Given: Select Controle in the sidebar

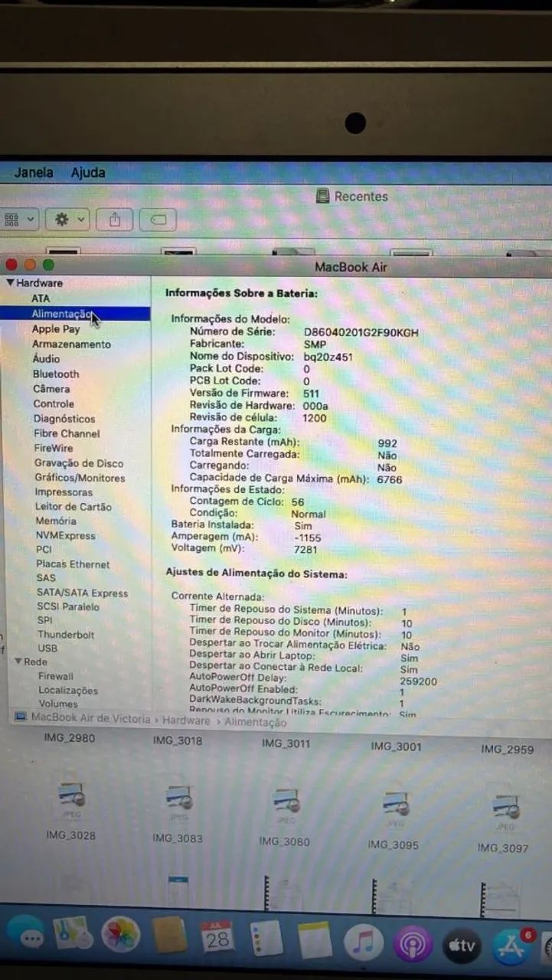Looking at the screenshot, I should [x=54, y=403].
